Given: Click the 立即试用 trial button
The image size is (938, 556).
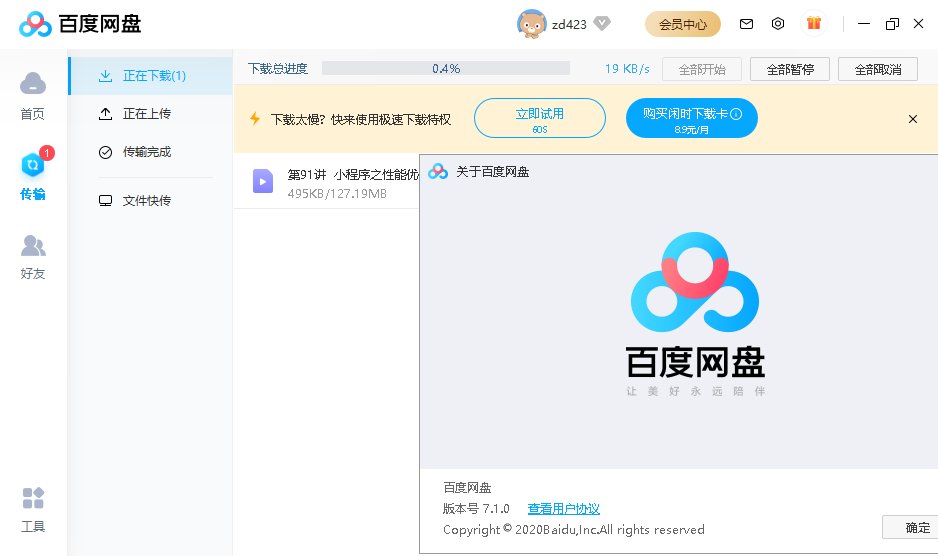Looking at the screenshot, I should point(539,118).
